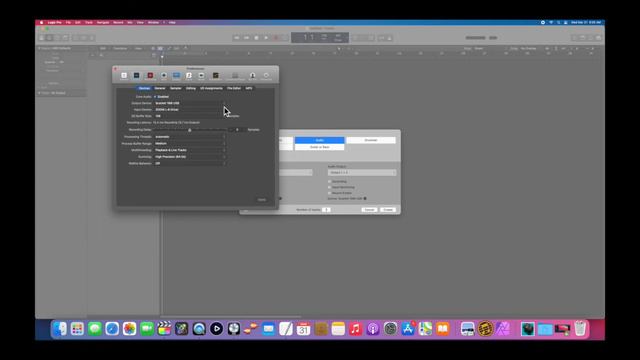Screen dimensions: 640x360
Task: Check Ascending option in New Tracks dialog
Action: pos(330,182)
